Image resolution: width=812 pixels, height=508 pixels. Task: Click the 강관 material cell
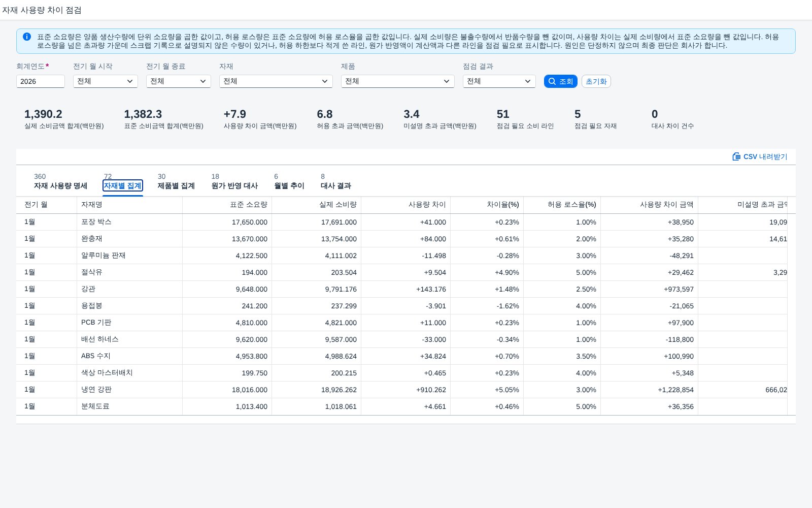coord(130,289)
